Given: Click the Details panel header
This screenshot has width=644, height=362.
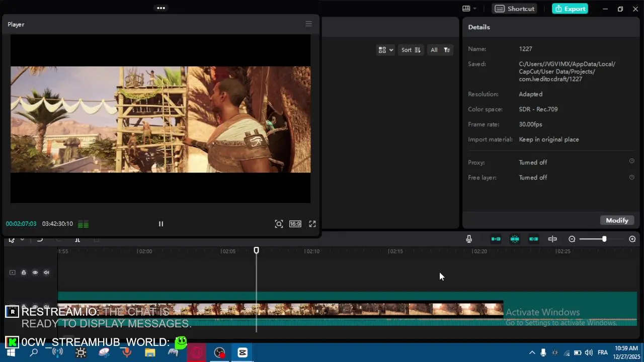Looking at the screenshot, I should (x=479, y=27).
